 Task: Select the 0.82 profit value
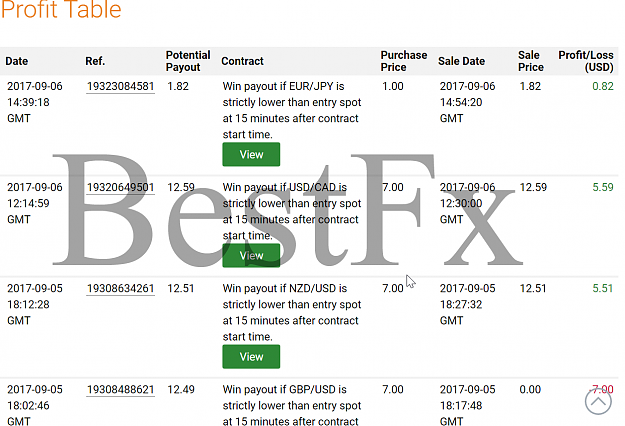pyautogui.click(x=603, y=86)
